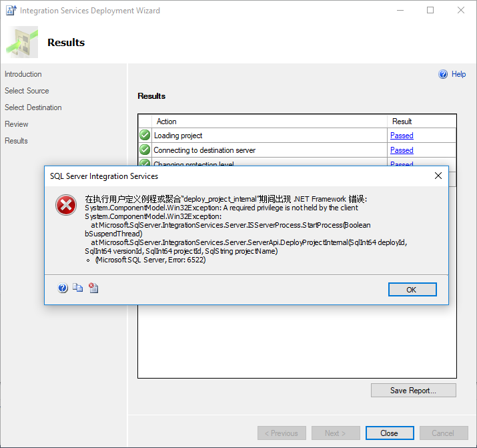Click the Result column header
The height and width of the screenshot is (448, 477).
click(x=402, y=122)
